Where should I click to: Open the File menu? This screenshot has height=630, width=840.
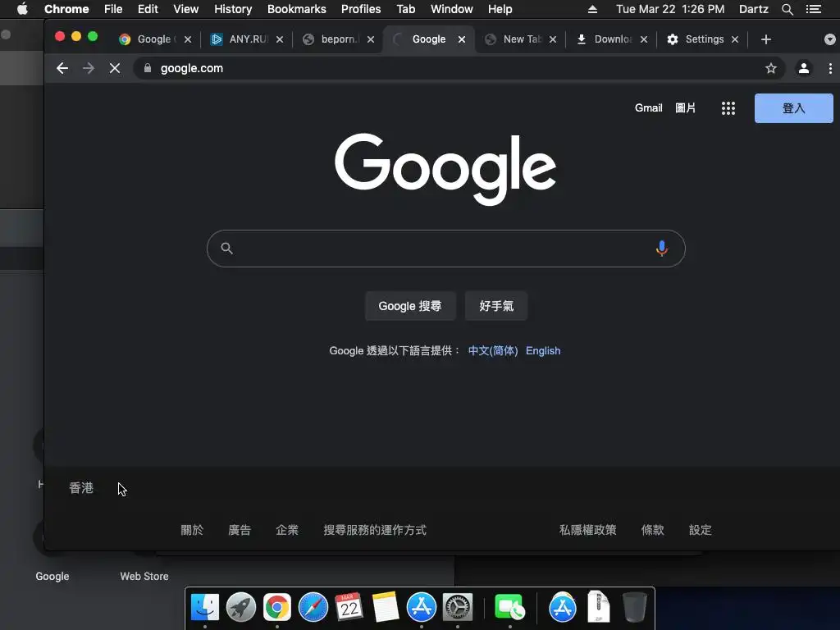[x=113, y=9]
